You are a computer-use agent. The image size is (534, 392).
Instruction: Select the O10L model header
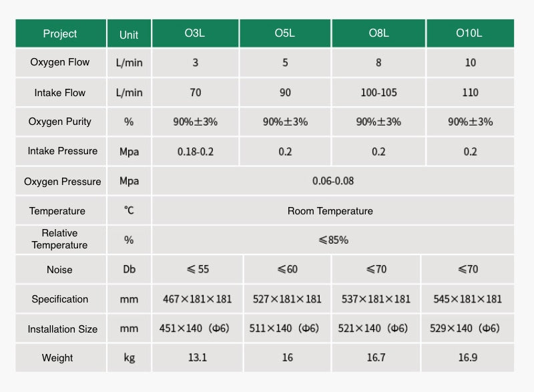[470, 33]
